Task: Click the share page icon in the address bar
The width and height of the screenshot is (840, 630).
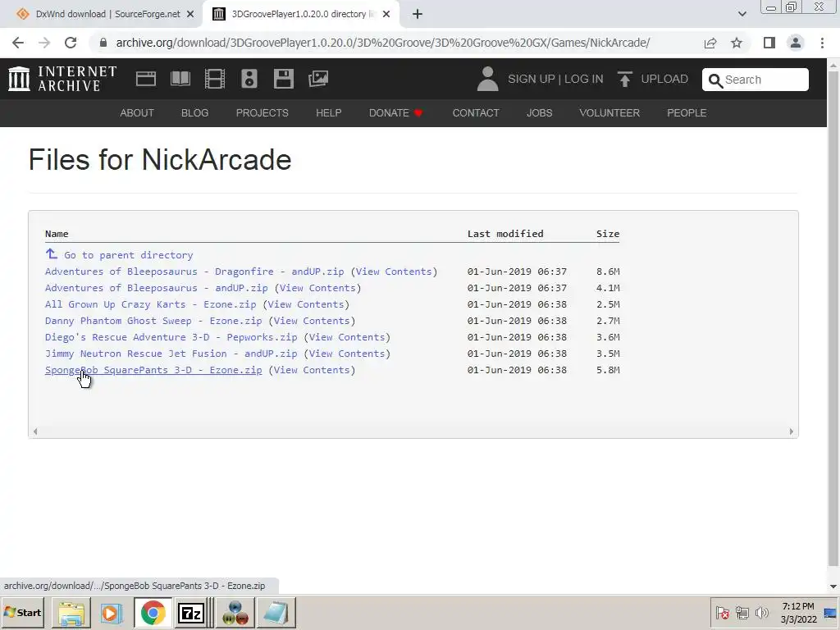Action: [710, 43]
